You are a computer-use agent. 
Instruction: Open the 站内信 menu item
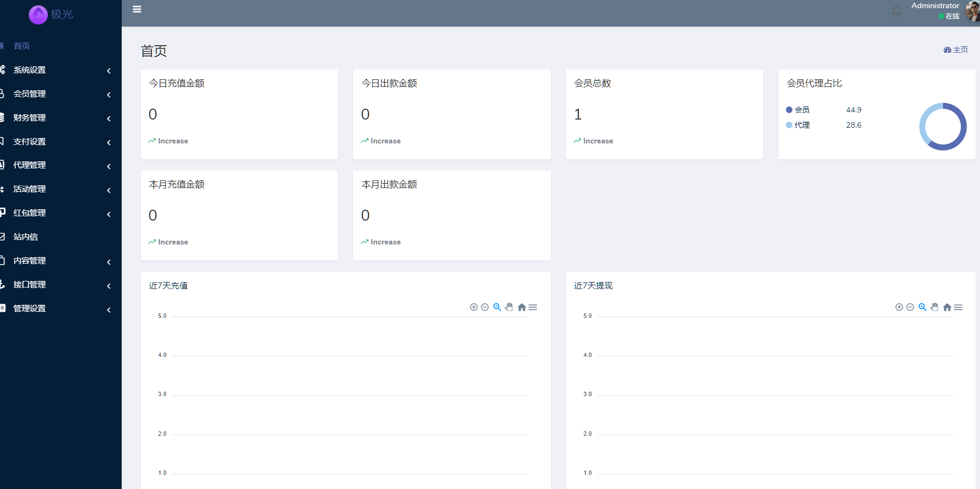(26, 236)
